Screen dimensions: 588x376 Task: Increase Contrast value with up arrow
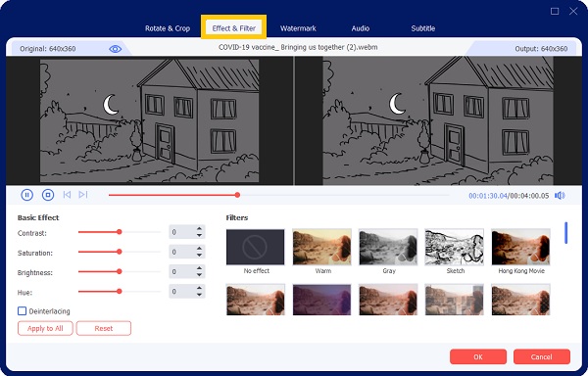click(x=200, y=228)
